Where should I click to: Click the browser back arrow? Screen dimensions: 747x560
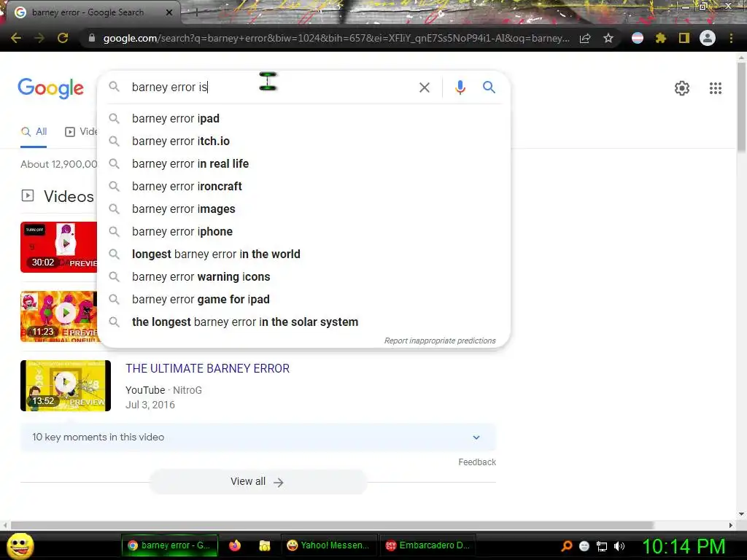click(x=16, y=38)
